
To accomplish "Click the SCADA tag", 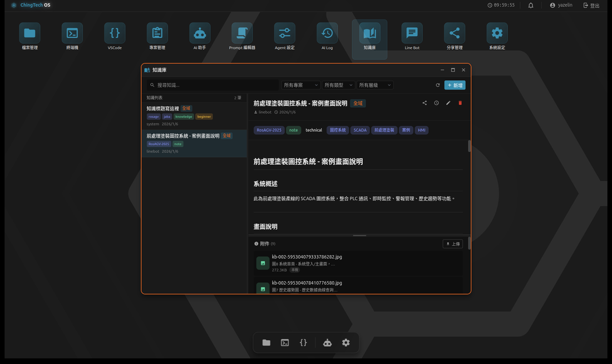I will (360, 130).
